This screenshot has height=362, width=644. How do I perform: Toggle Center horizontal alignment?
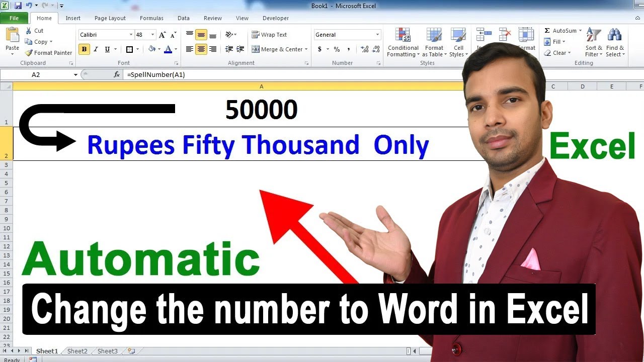(201, 49)
